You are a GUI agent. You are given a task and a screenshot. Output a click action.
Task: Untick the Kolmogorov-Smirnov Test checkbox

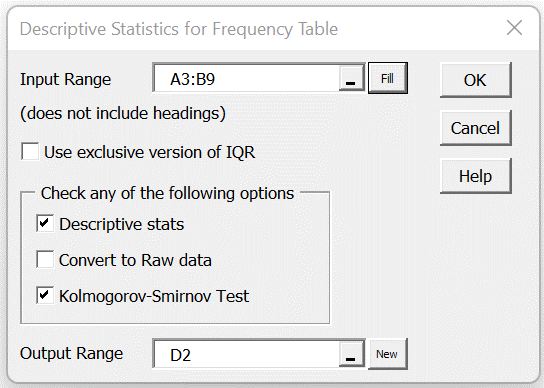point(45,296)
